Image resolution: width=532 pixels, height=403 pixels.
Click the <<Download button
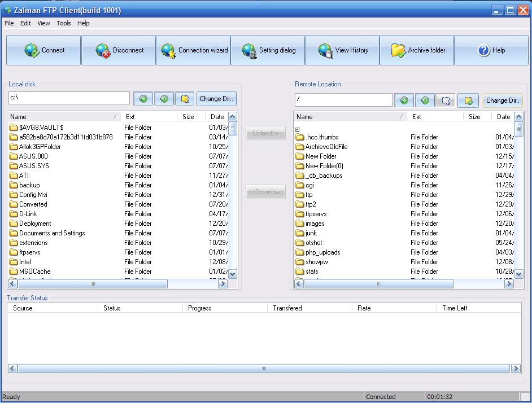pos(265,192)
